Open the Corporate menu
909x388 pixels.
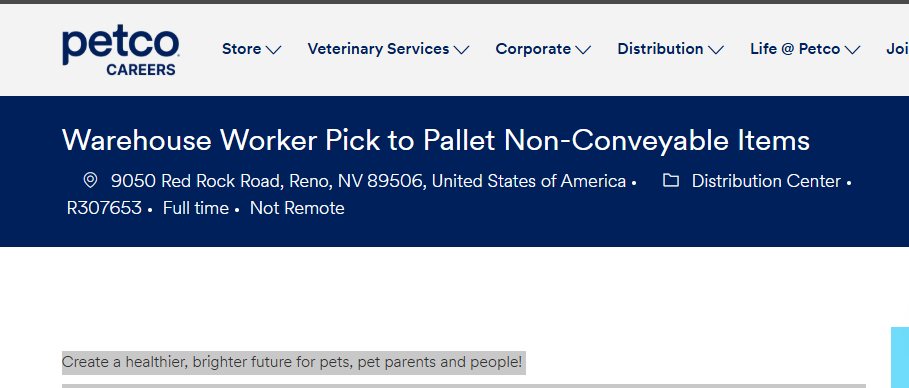[x=543, y=49]
